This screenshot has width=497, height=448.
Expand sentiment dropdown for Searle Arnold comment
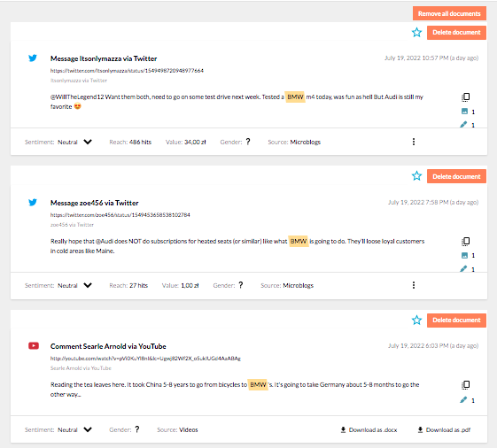coord(88,429)
